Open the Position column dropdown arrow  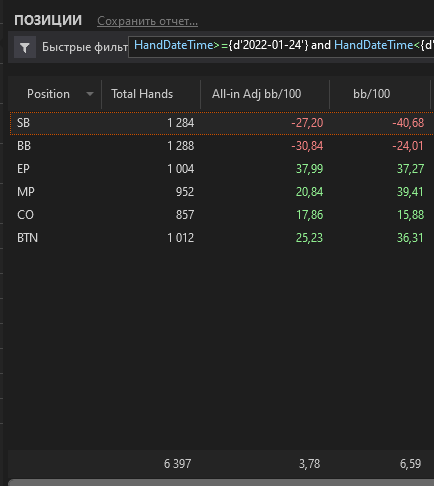click(x=90, y=94)
